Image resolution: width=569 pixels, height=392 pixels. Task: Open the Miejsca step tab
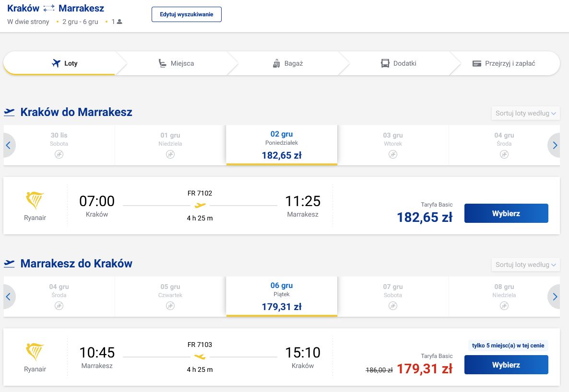pos(176,63)
